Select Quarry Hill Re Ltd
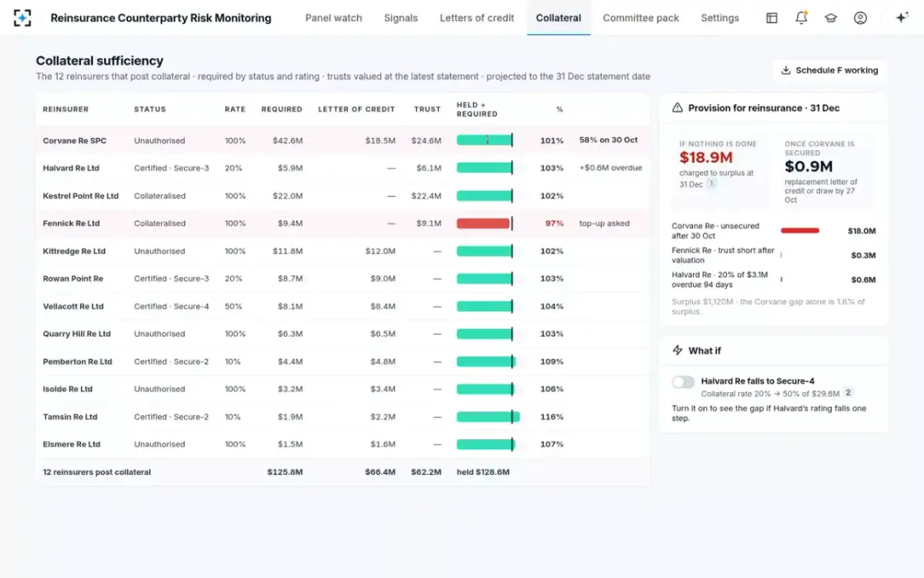Viewport: 924px width, 578px height. click(x=77, y=334)
